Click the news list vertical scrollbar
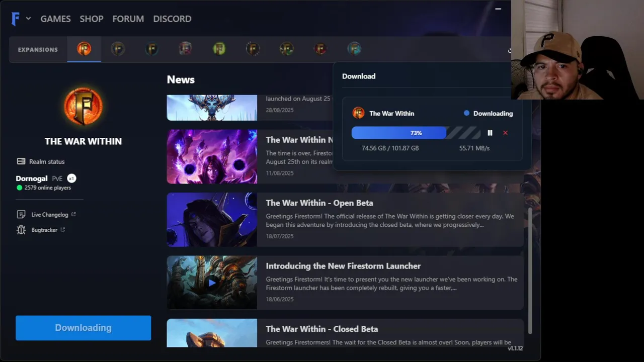The image size is (644, 362). pos(530,270)
